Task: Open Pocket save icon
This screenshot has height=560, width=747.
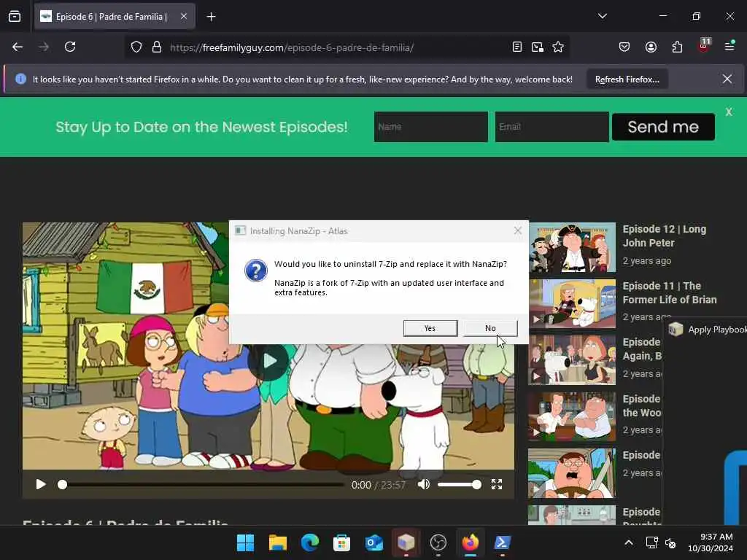Action: click(624, 47)
